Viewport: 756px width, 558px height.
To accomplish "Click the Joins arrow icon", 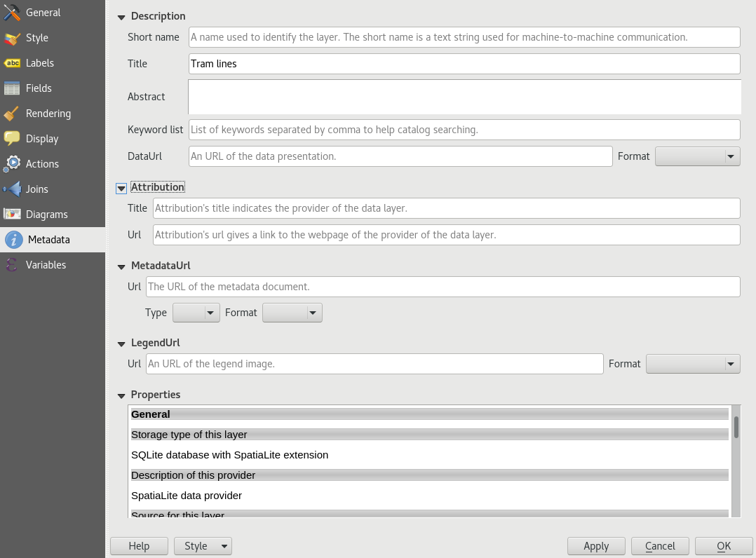I will pyautogui.click(x=11, y=189).
